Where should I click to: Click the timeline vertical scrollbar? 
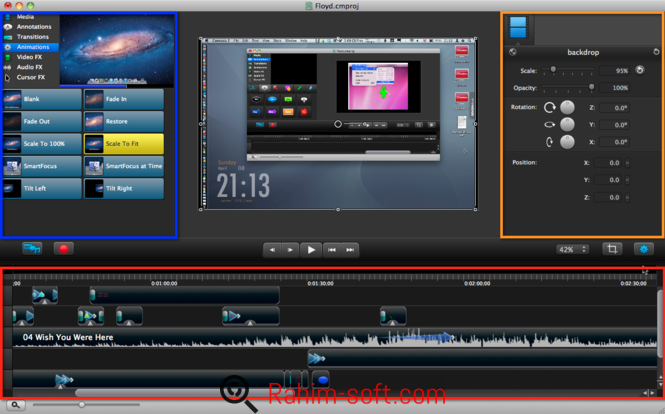point(659,323)
